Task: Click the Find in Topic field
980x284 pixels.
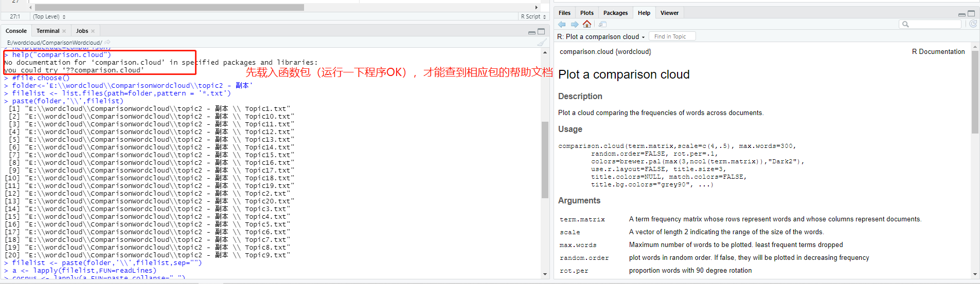Action: (672, 36)
